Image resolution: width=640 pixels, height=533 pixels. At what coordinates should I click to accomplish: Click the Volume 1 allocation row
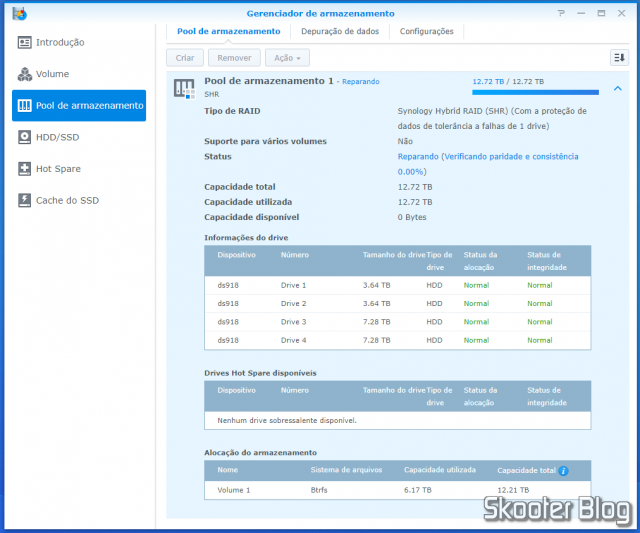(x=398, y=490)
